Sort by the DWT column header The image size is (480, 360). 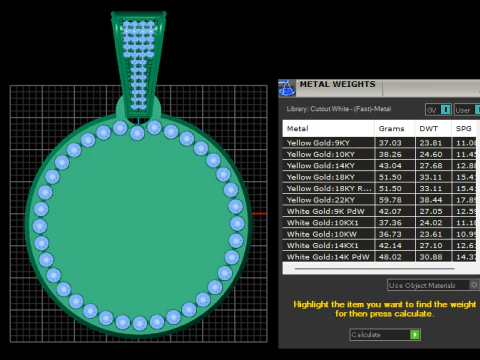coord(433,129)
